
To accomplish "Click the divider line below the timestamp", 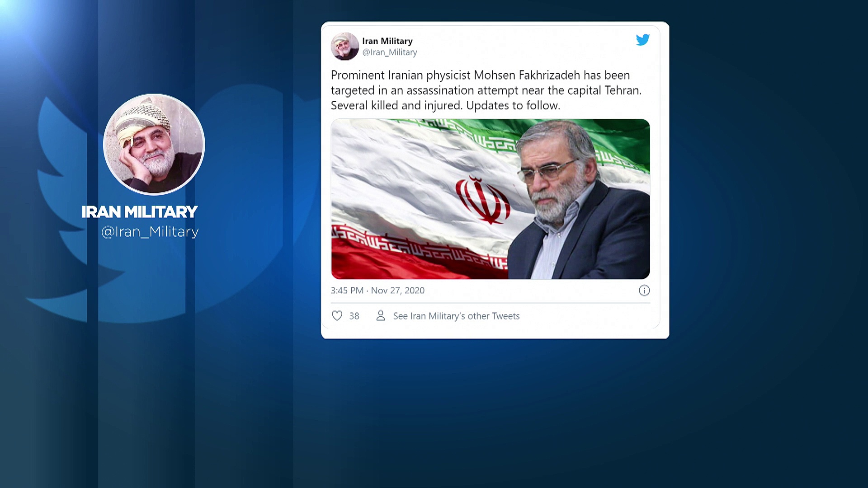I will [x=491, y=303].
